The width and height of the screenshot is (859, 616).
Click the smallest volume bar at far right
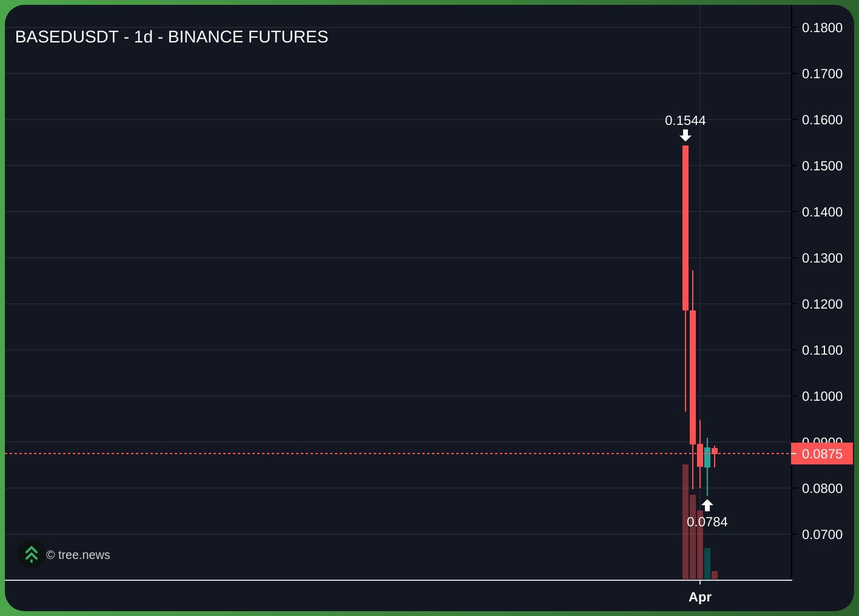[x=715, y=575]
